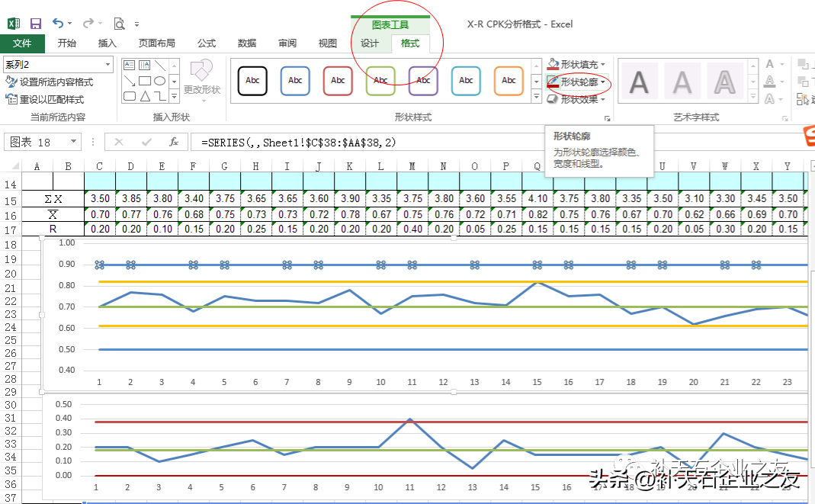
Task: Click 重设以匹配样式 button
Action: tap(44, 99)
